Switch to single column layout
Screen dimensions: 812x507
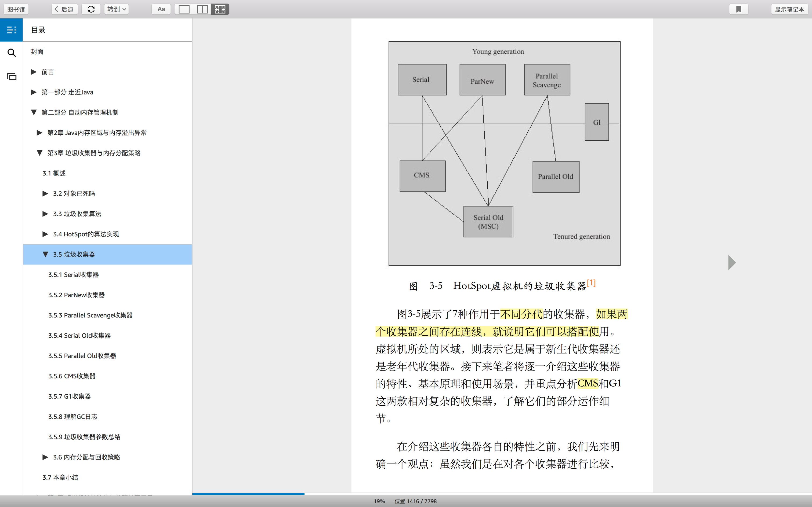tap(184, 9)
